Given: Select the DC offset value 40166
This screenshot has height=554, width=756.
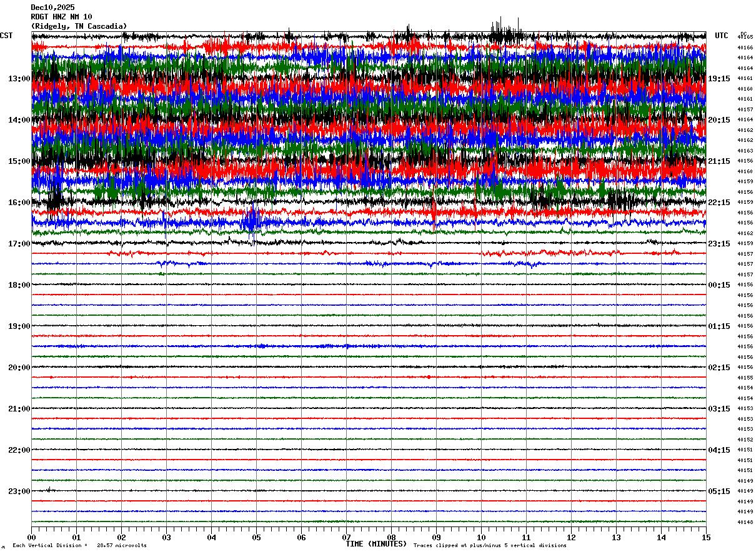Looking at the screenshot, I should click(x=745, y=48).
